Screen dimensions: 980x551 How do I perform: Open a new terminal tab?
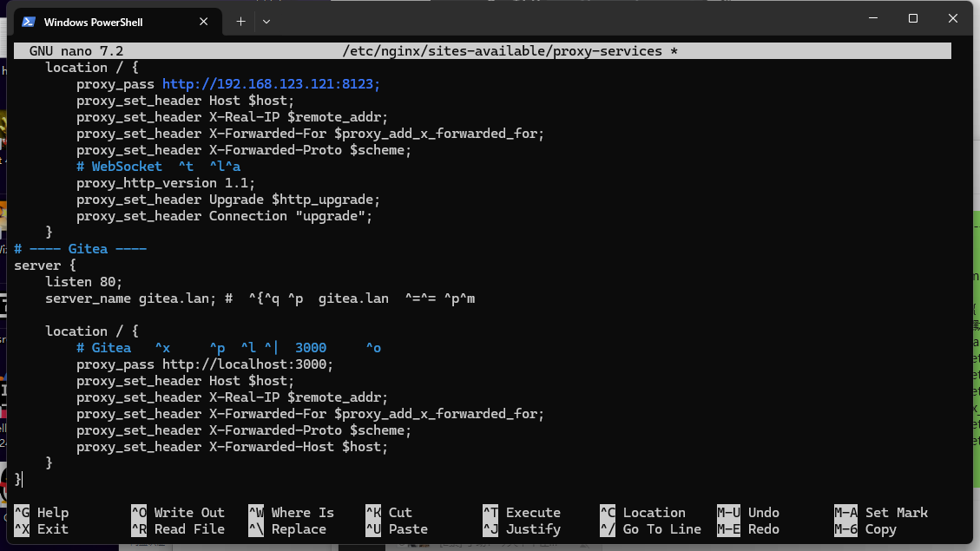[x=240, y=22]
